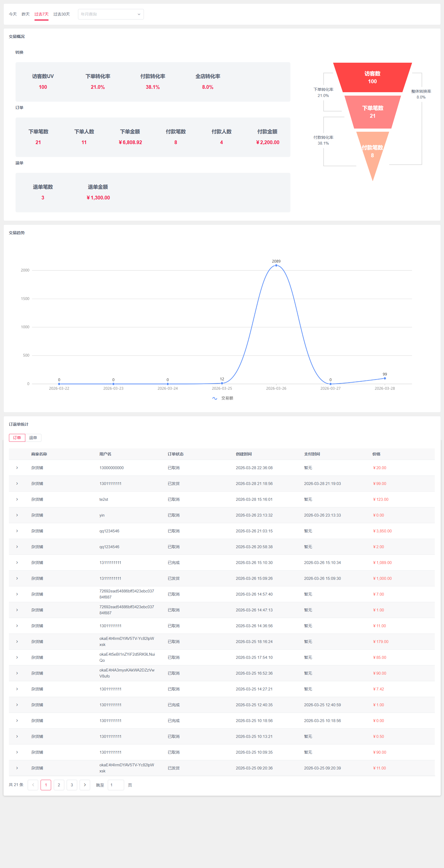
Task: Expand the qq1234546 order row details
Action: pyautogui.click(x=17, y=531)
